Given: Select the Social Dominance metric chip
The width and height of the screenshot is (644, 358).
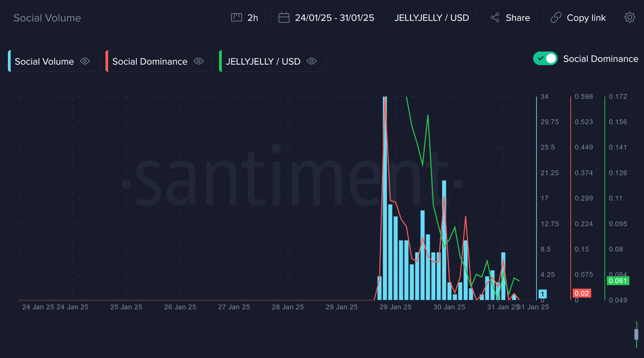Looking at the screenshot, I should point(150,61).
